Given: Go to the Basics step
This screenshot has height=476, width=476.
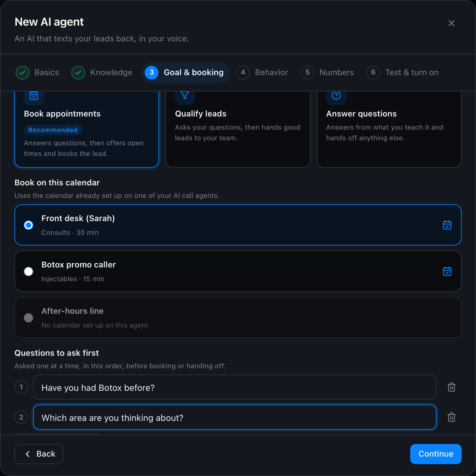Looking at the screenshot, I should (38, 73).
